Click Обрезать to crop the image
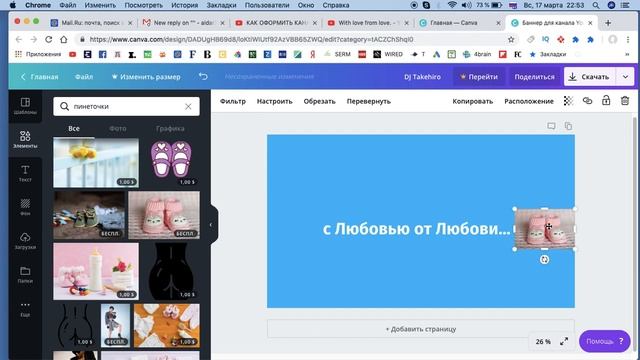The width and height of the screenshot is (640, 360). 320,101
